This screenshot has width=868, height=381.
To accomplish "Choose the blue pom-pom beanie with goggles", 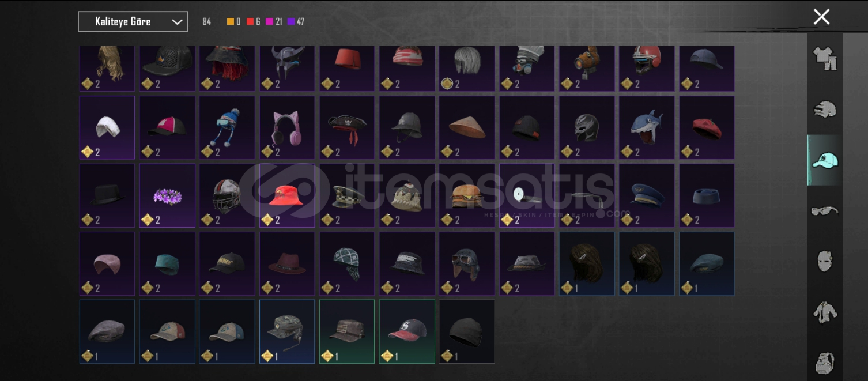I will point(227,127).
